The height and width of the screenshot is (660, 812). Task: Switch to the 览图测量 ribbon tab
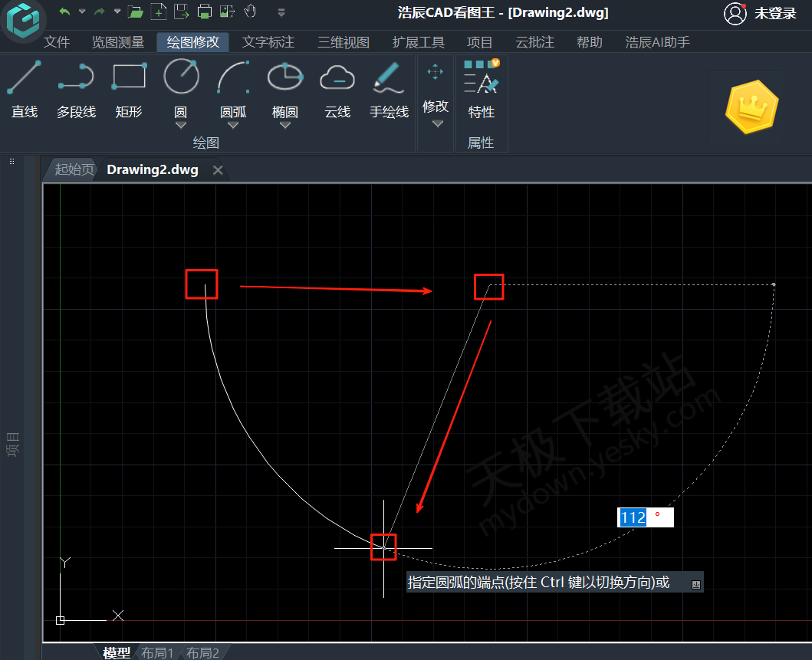pos(118,42)
